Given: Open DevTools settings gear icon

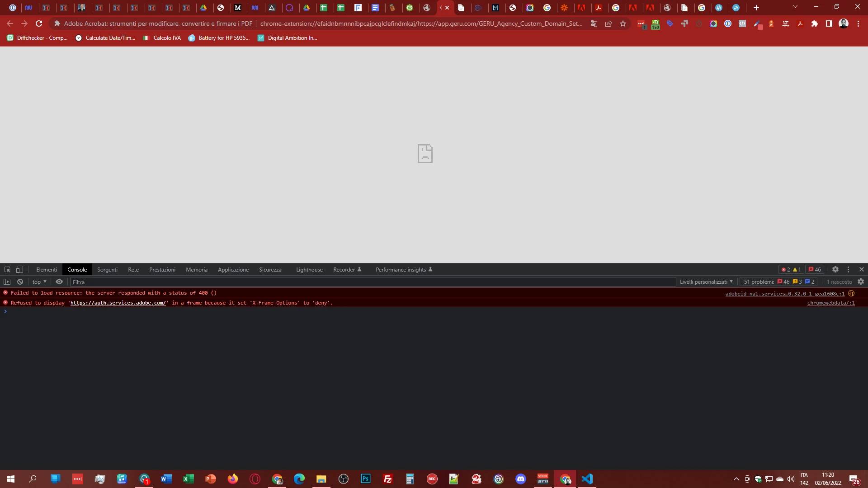Looking at the screenshot, I should tap(835, 269).
